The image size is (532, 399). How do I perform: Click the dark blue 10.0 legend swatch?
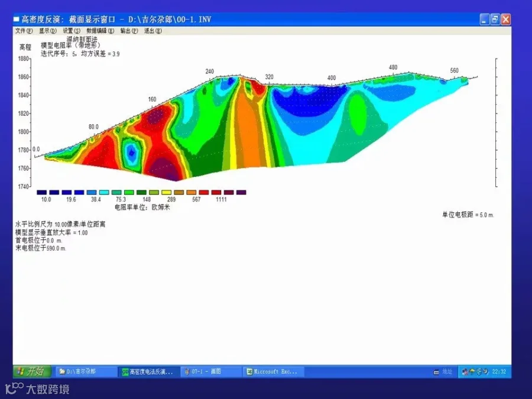[42, 192]
